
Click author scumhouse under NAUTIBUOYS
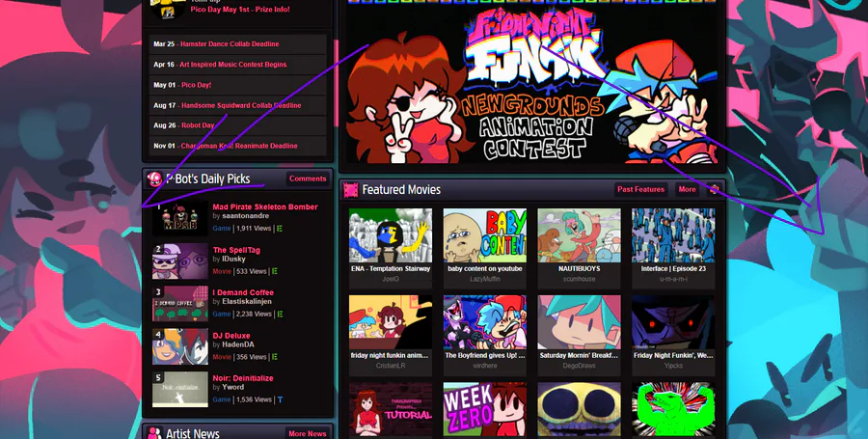click(579, 279)
